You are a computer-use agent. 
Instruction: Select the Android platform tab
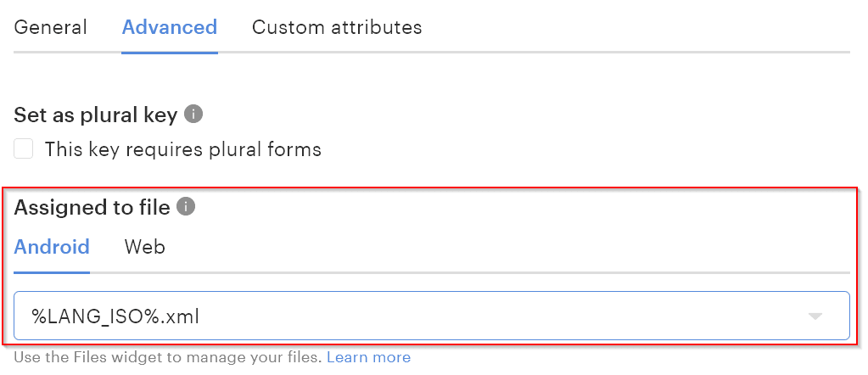point(52,247)
